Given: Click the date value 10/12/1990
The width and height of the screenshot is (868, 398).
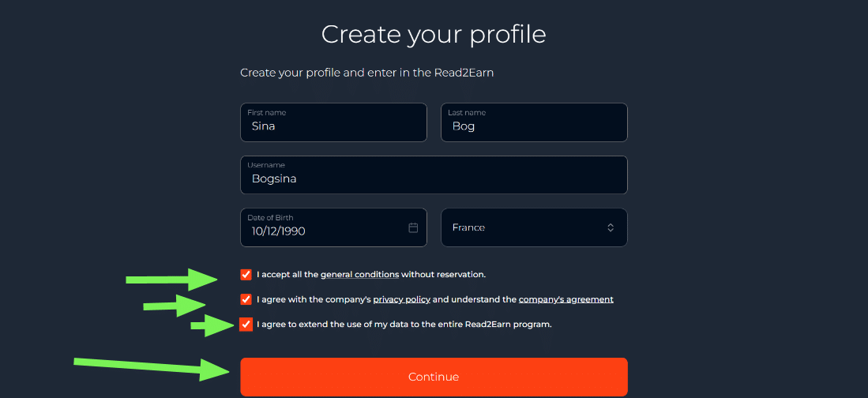Looking at the screenshot, I should coord(279,231).
